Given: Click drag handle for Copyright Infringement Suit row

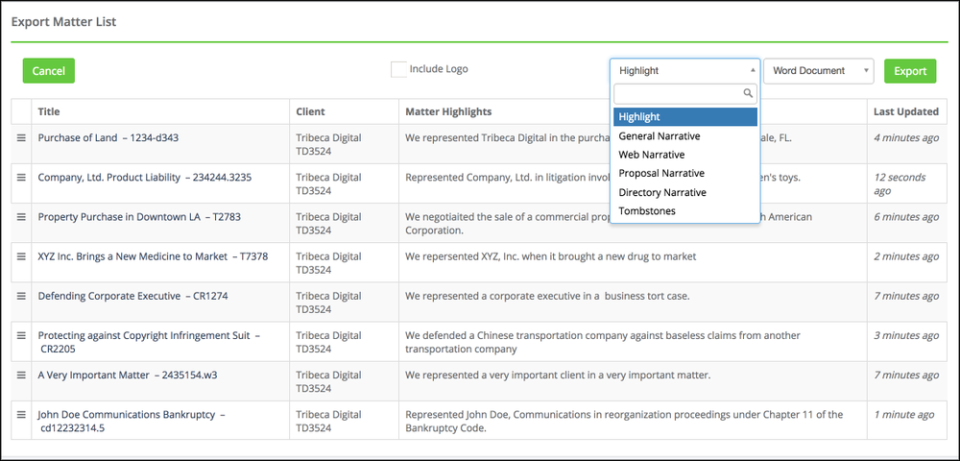Looking at the screenshot, I should coord(21,335).
